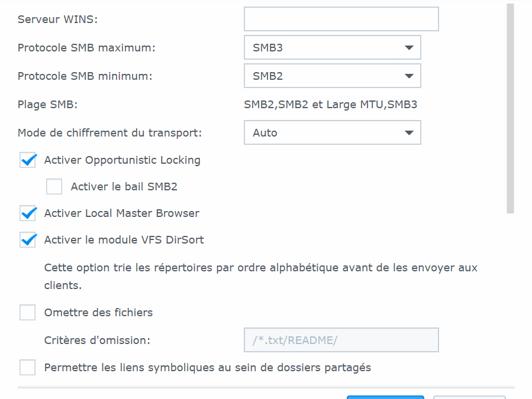This screenshot has height=399, width=532.
Task: Click the 'Serveur WINS:' label
Action: coord(57,20)
